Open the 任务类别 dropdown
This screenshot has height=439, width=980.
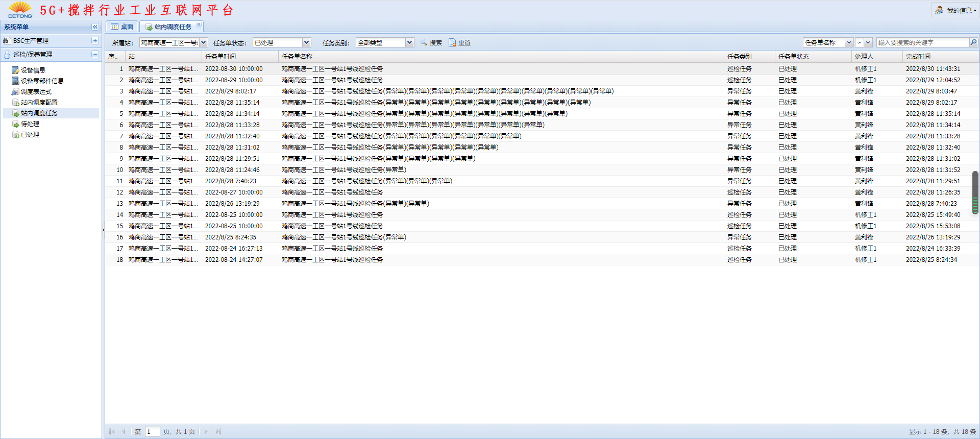coord(409,43)
